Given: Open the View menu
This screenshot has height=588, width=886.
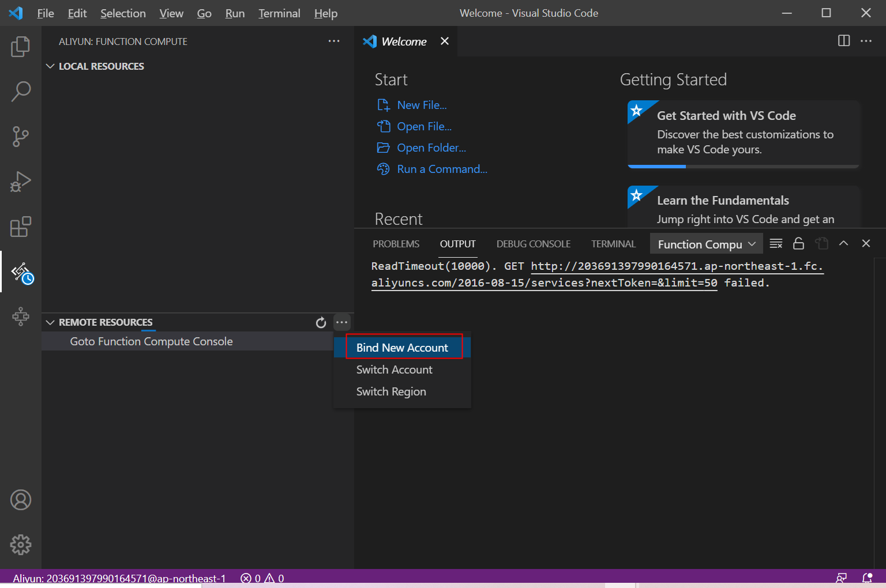Looking at the screenshot, I should [x=171, y=13].
